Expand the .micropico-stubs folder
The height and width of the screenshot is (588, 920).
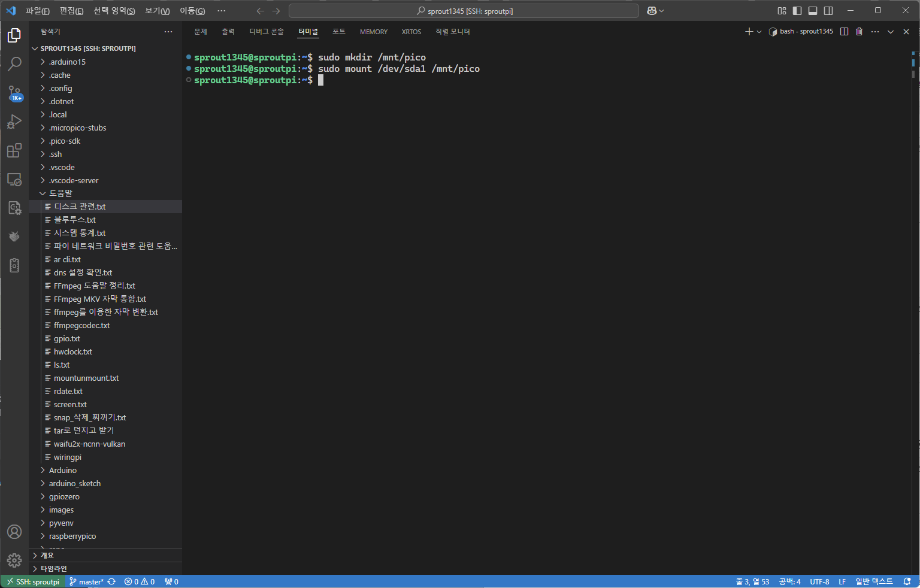[105, 128]
